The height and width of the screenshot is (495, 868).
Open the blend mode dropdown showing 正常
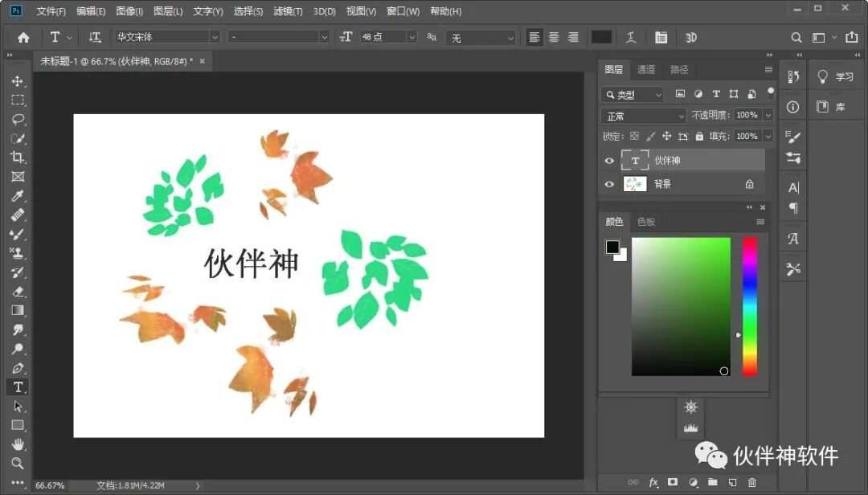pyautogui.click(x=641, y=114)
